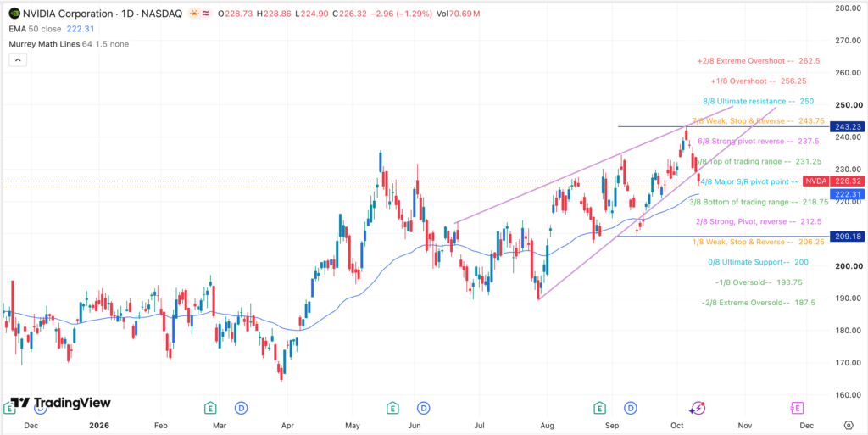Click the late May earnings E marker

coord(392,408)
